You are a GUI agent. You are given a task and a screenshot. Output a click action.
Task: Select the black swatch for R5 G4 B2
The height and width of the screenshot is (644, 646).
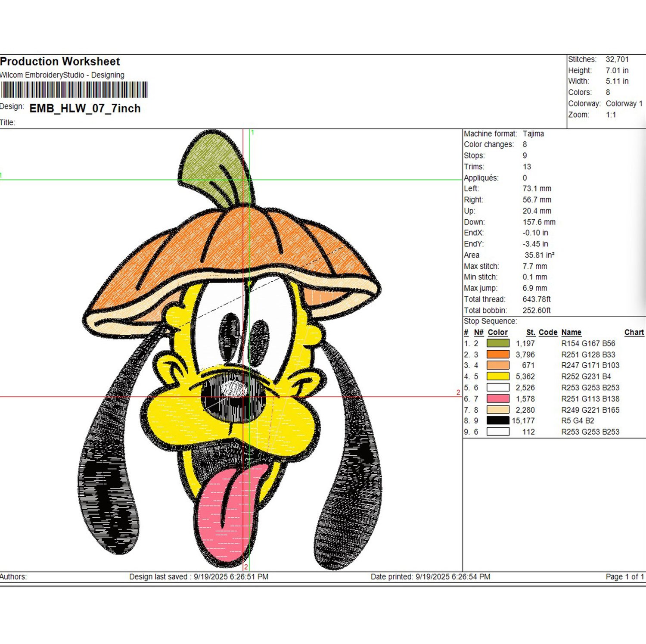tap(498, 421)
